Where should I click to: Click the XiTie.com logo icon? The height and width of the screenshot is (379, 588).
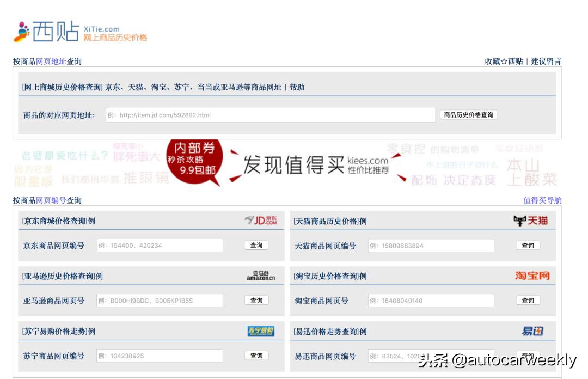click(x=20, y=31)
